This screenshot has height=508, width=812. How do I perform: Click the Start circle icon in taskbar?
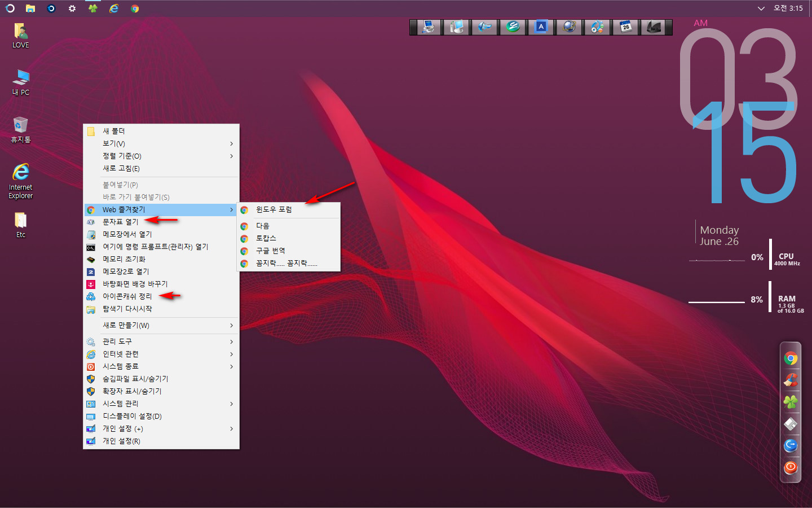pos(10,8)
